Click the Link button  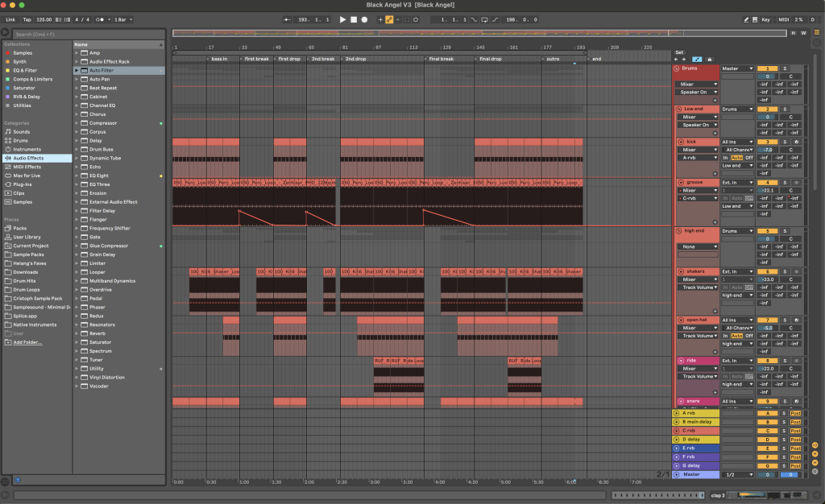tap(10, 19)
